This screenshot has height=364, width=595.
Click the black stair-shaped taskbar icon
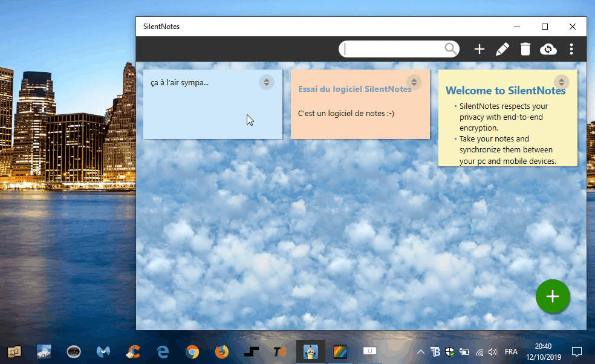(251, 353)
